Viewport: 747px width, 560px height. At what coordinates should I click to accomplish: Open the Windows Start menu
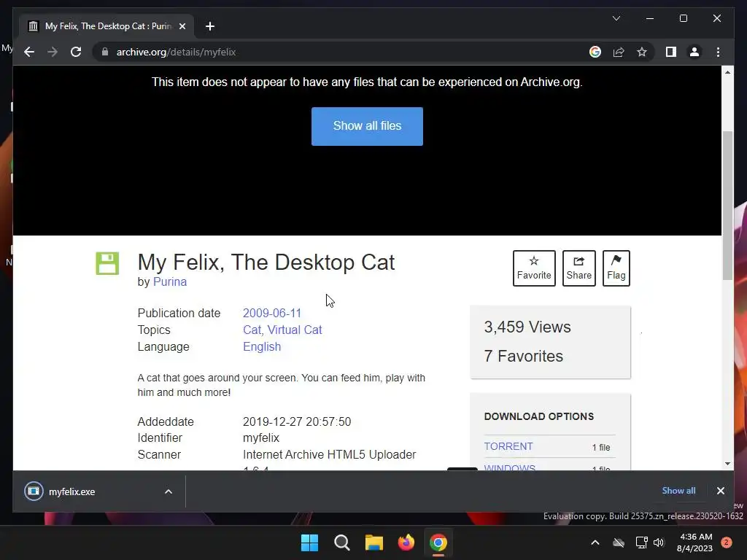pyautogui.click(x=309, y=542)
